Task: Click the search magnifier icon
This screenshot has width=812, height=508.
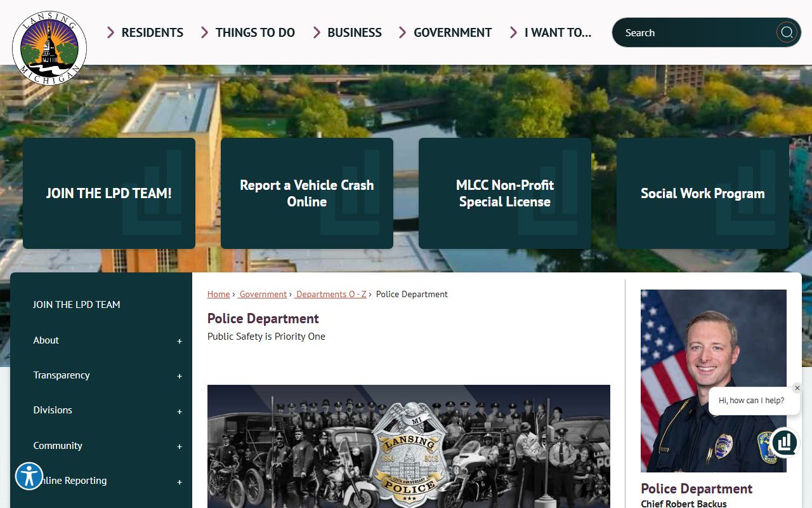Action: pos(787,32)
